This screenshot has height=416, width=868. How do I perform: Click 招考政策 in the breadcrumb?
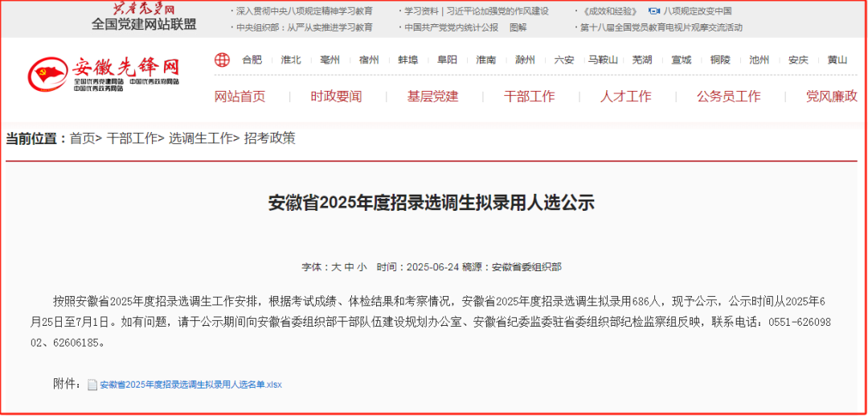(x=269, y=138)
